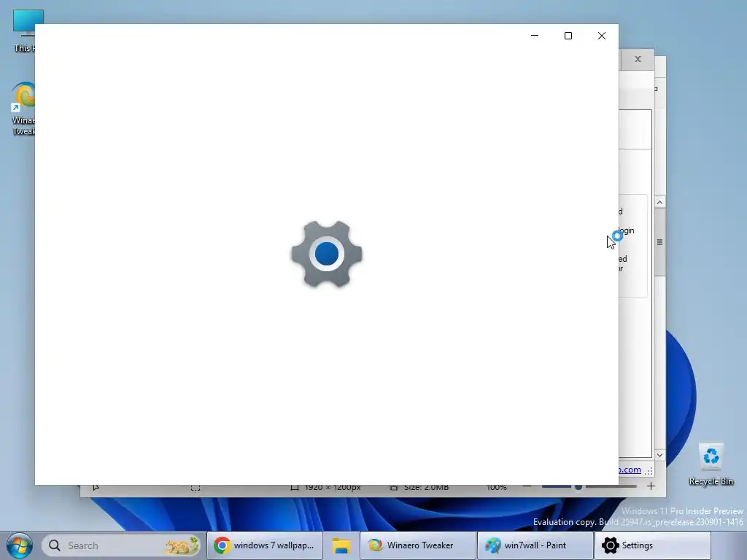Image resolution: width=747 pixels, height=560 pixels.
Task: Close the Settings window
Action: (602, 36)
